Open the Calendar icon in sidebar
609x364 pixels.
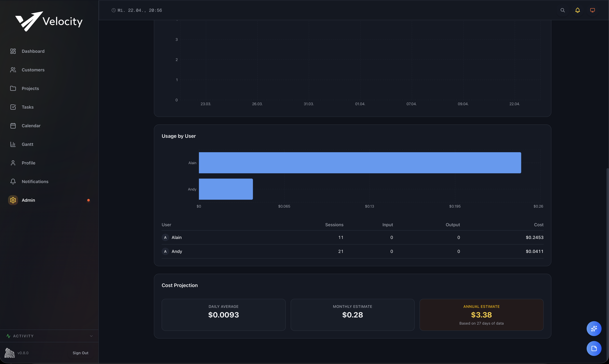pyautogui.click(x=13, y=126)
